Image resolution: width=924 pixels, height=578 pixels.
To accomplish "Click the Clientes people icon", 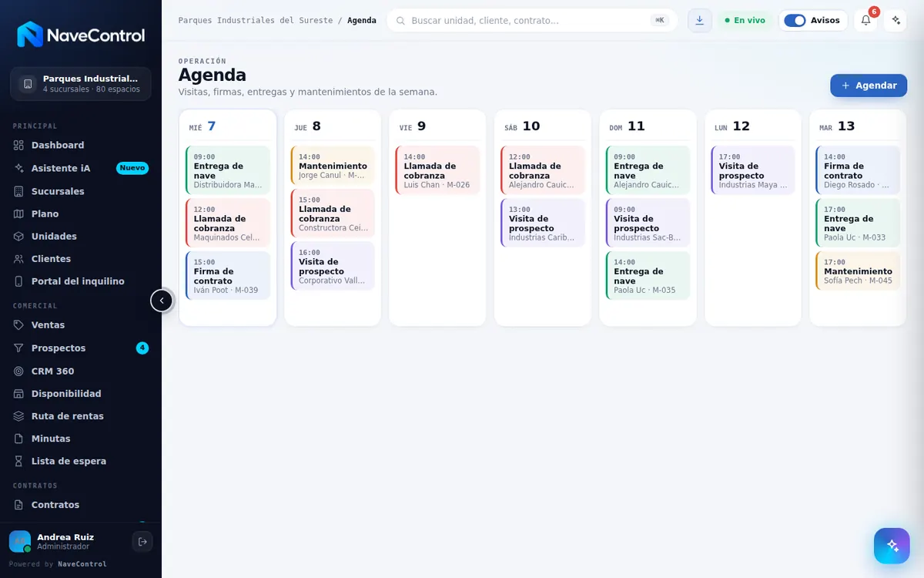I will point(19,259).
